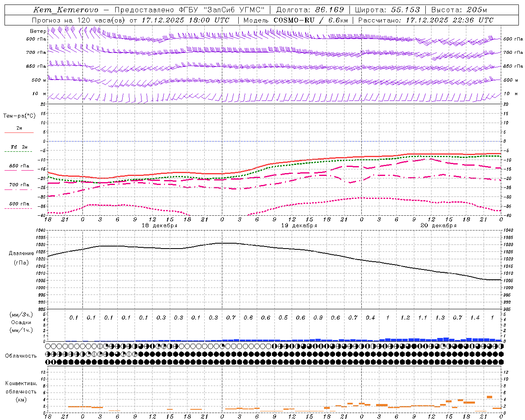525x420 pixels.
Task: Click the (мм/3ч.) unit label
Action: click(21, 315)
